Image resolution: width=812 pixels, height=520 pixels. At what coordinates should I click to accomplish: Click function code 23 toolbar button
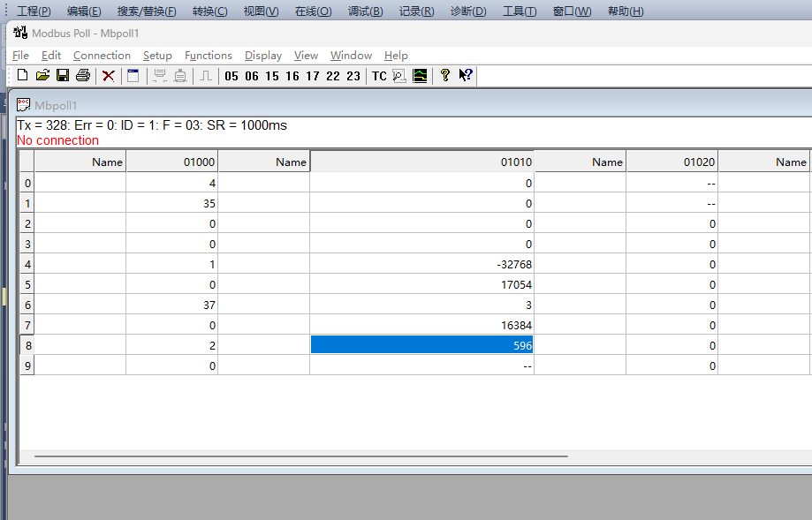[x=353, y=76]
